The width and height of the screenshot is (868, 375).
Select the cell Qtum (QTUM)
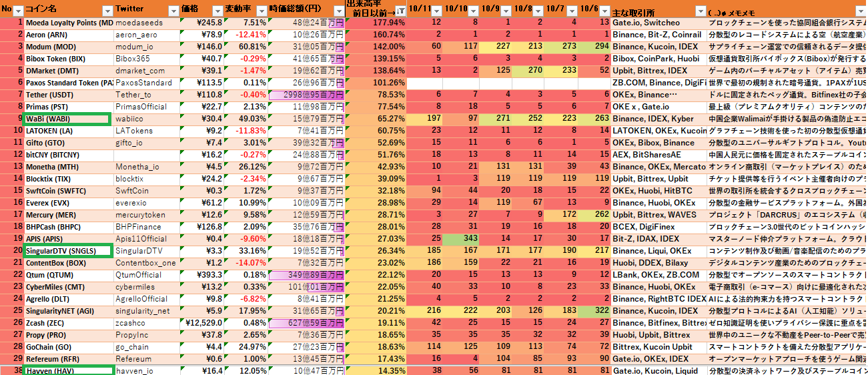(69, 275)
